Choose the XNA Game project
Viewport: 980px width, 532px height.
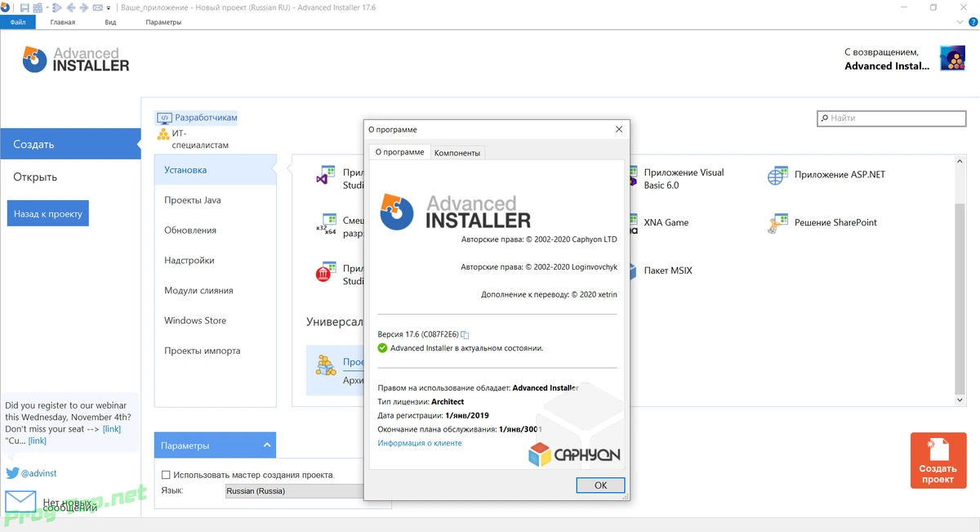(x=666, y=222)
